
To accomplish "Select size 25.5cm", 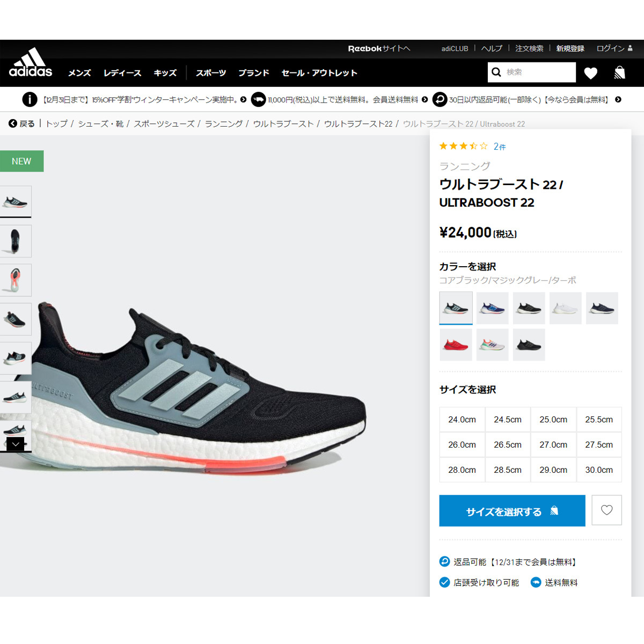I will 599,420.
